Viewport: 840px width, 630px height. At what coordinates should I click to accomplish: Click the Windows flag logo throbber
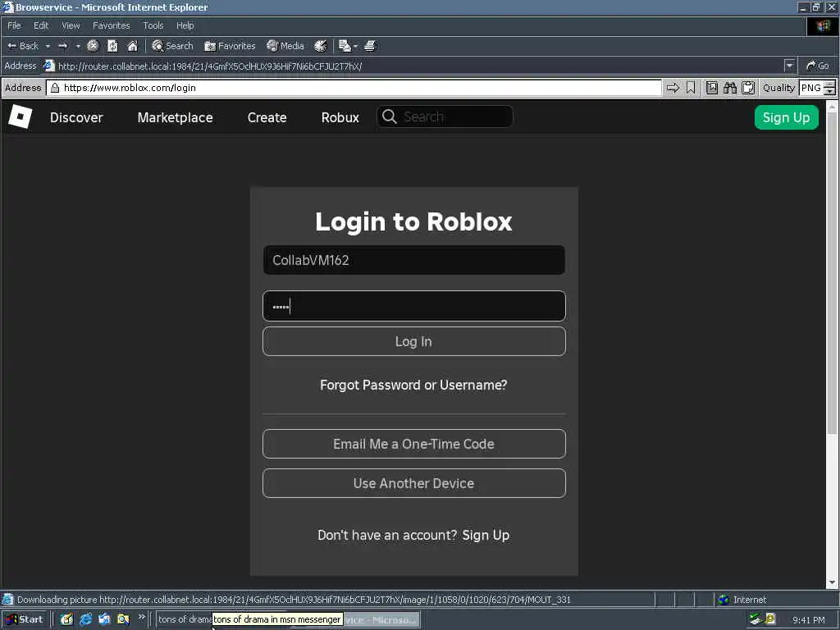pyautogui.click(x=823, y=25)
